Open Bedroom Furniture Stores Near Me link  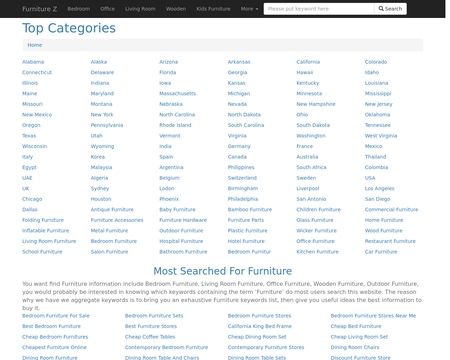(373, 316)
